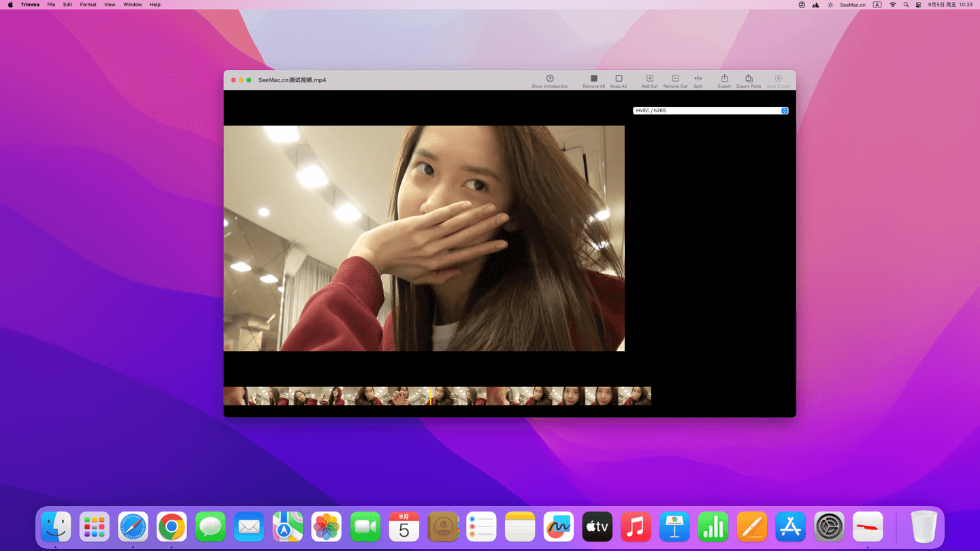Open Spotlight search magnifier icon
This screenshot has height=551, width=980.
(906, 5)
